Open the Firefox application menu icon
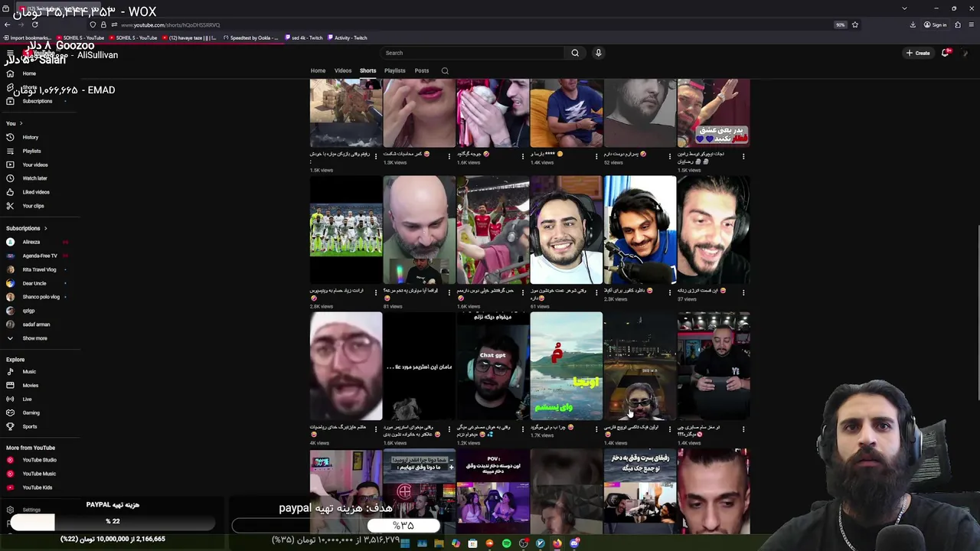Image resolution: width=980 pixels, height=551 pixels. [972, 24]
